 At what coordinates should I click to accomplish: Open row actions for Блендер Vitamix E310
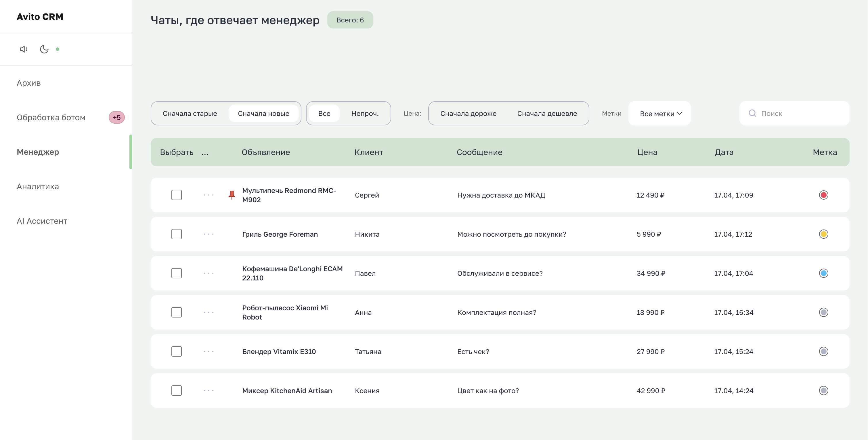tap(209, 351)
